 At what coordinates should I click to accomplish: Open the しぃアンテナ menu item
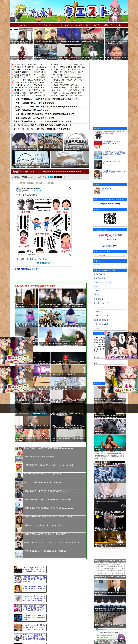(x=24, y=25)
